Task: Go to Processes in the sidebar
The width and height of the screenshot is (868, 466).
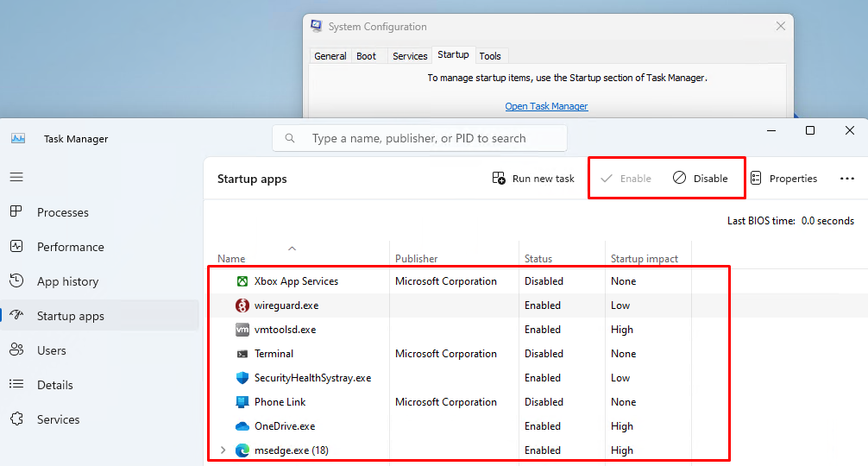Action: [62, 212]
